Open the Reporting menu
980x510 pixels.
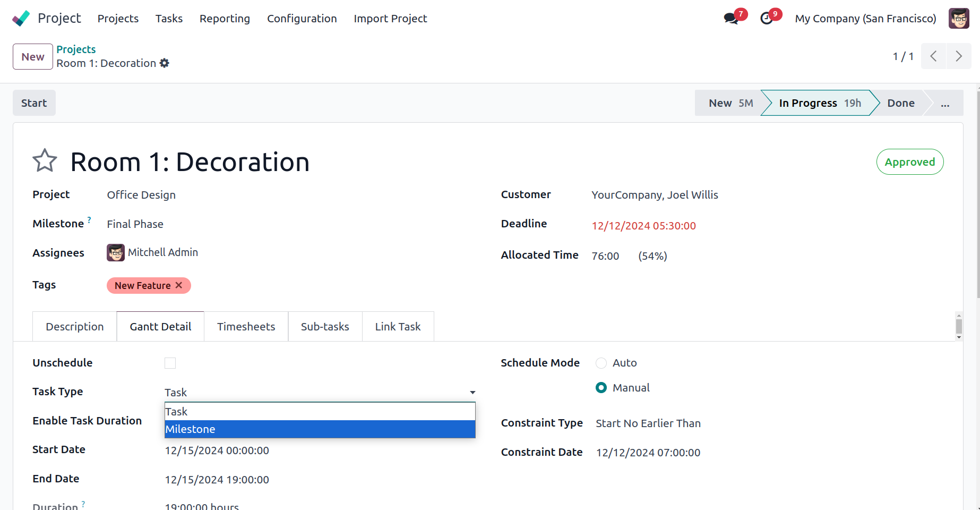(225, 19)
